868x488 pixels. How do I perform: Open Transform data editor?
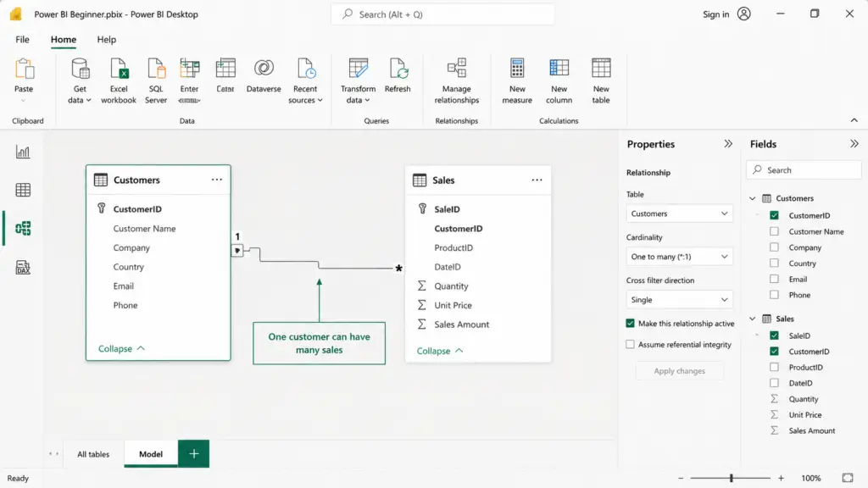359,81
